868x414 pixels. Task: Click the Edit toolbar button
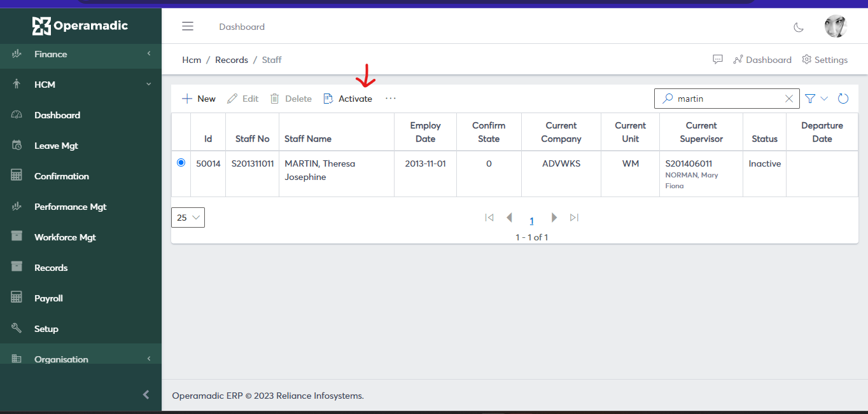(x=242, y=99)
